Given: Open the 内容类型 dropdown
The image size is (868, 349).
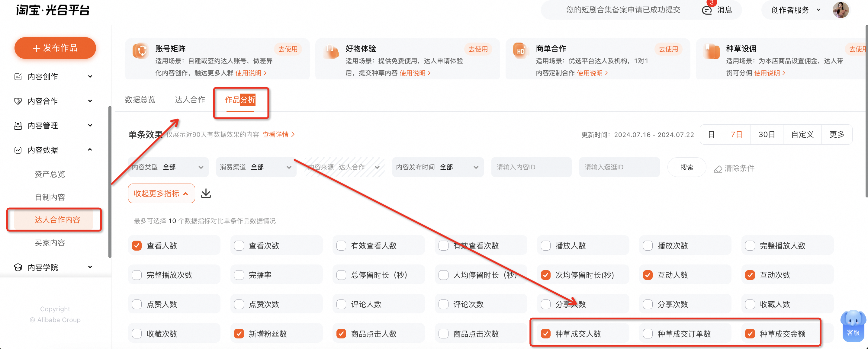Looking at the screenshot, I should pyautogui.click(x=168, y=167).
